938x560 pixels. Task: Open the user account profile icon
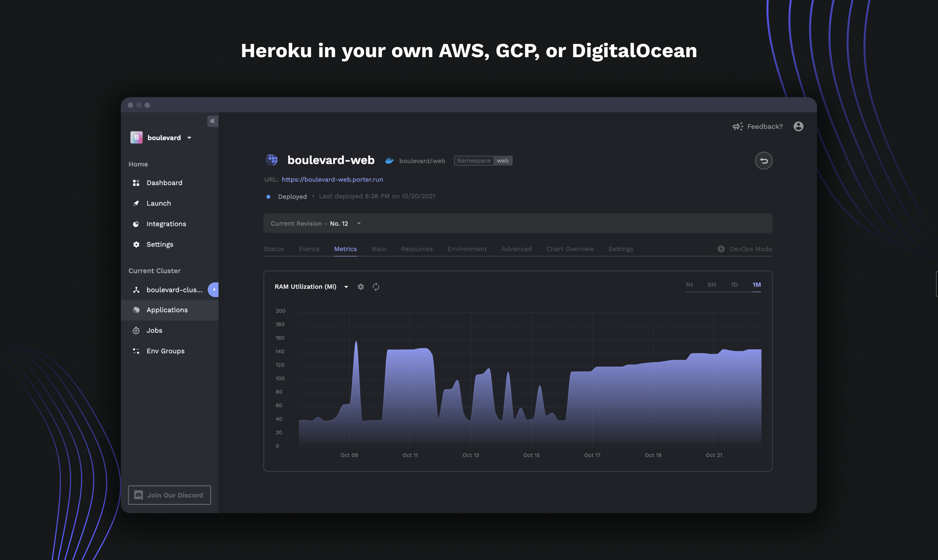point(798,126)
